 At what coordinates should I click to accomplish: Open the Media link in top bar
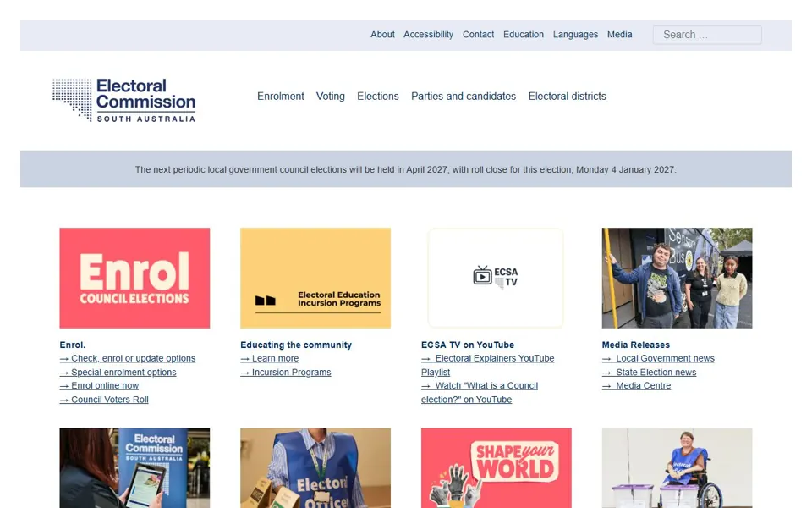click(x=619, y=35)
